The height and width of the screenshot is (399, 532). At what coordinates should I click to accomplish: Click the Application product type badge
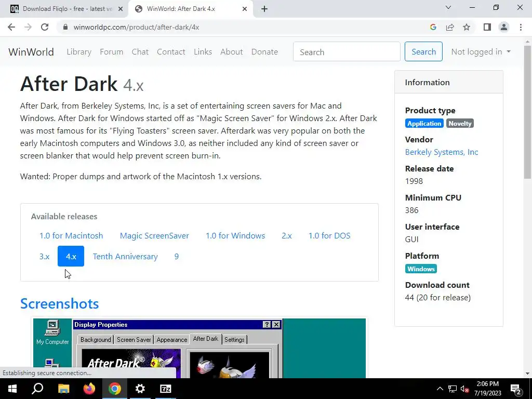(424, 124)
